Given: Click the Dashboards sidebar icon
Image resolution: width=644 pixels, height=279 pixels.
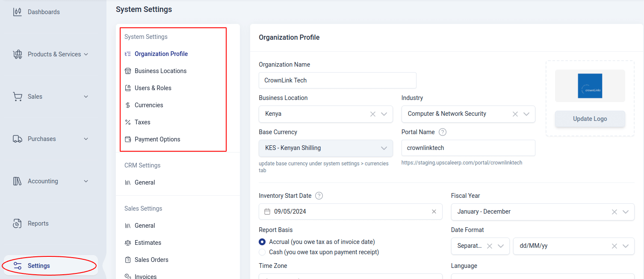Looking at the screenshot, I should click(x=18, y=12).
